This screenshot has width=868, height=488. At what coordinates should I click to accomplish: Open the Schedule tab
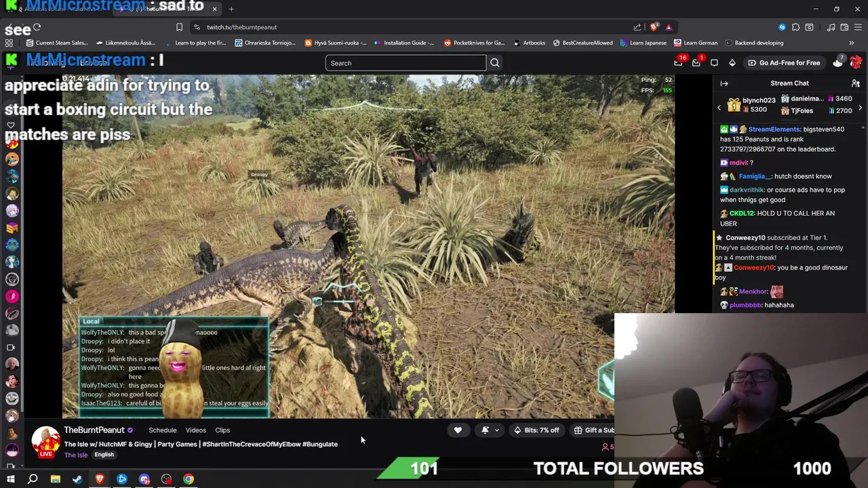pos(163,430)
